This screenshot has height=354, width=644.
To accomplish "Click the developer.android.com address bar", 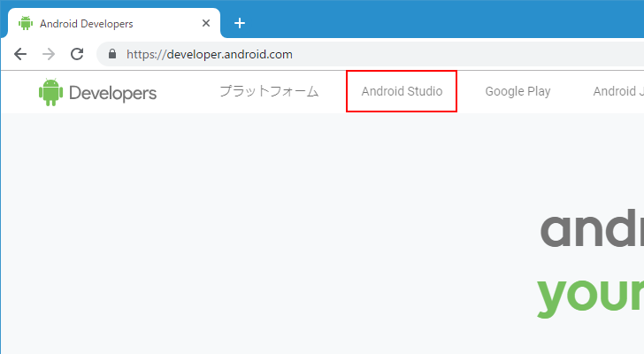I will point(370,54).
